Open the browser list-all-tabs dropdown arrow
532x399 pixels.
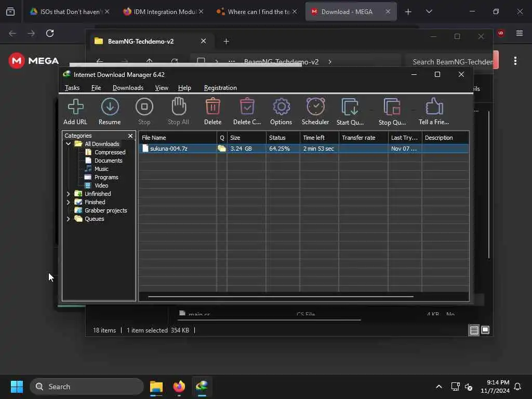click(429, 11)
